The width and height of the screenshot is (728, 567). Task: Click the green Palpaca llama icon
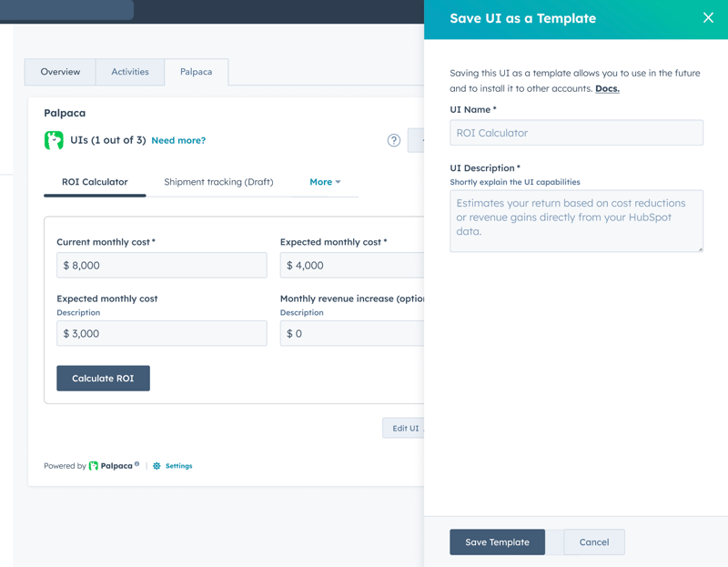[x=54, y=140]
